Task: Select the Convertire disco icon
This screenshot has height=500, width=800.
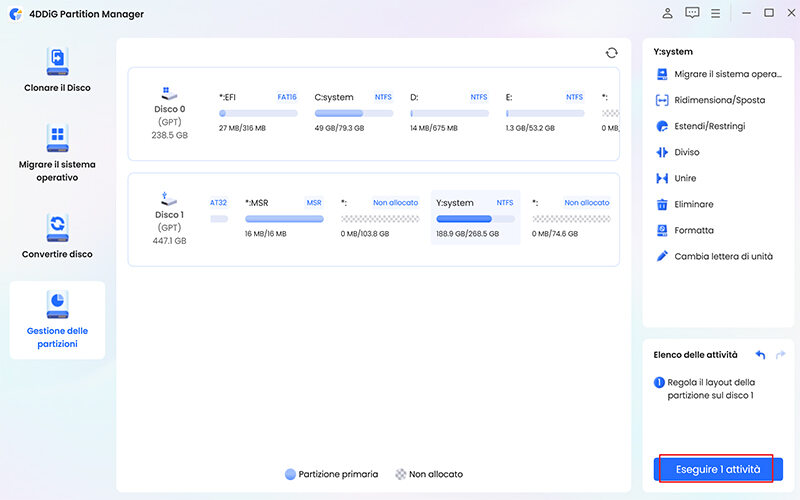Action: (57, 224)
